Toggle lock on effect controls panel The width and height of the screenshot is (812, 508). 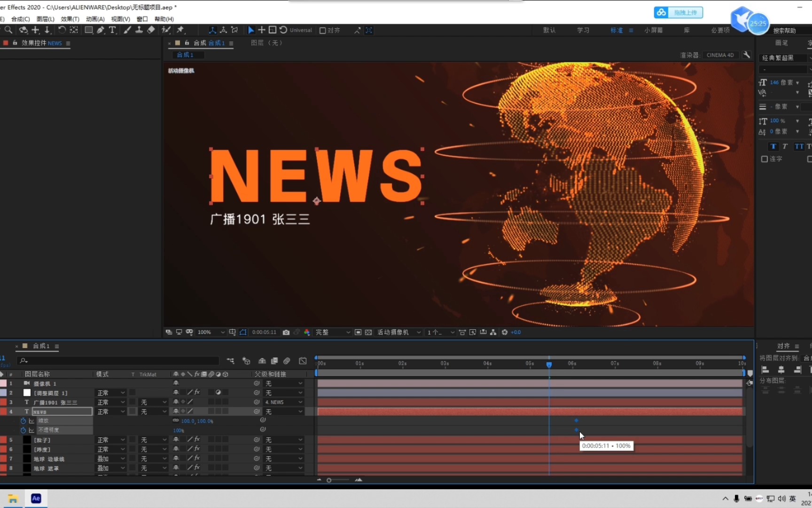click(x=15, y=43)
